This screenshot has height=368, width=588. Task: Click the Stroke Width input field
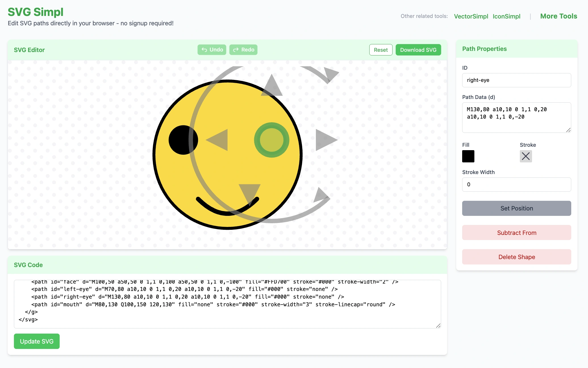pos(516,185)
